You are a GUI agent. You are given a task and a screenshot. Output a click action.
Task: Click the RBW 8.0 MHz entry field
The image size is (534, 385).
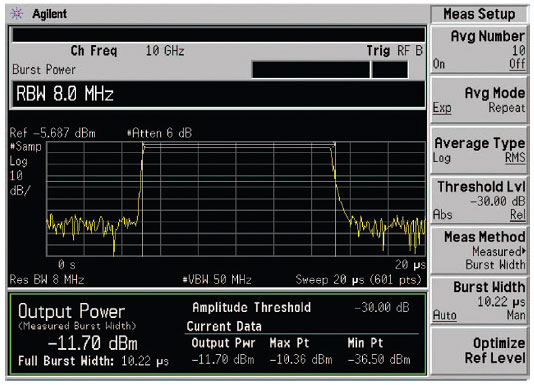pos(219,94)
